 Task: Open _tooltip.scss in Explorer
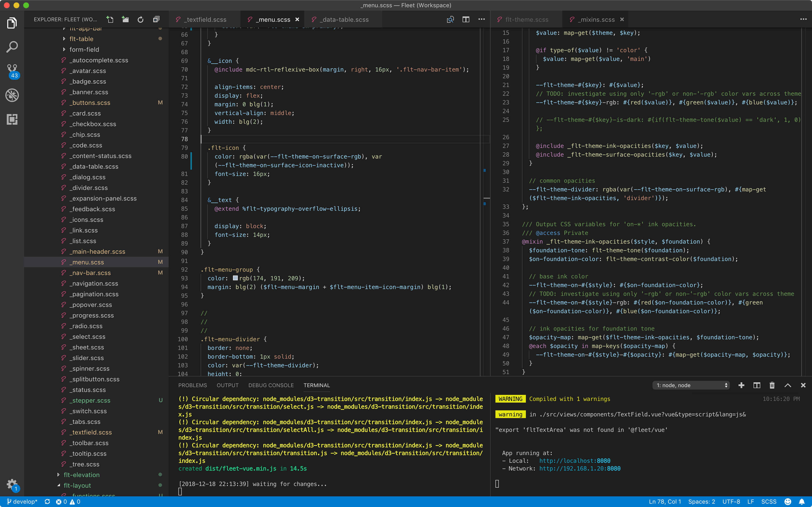click(96, 453)
